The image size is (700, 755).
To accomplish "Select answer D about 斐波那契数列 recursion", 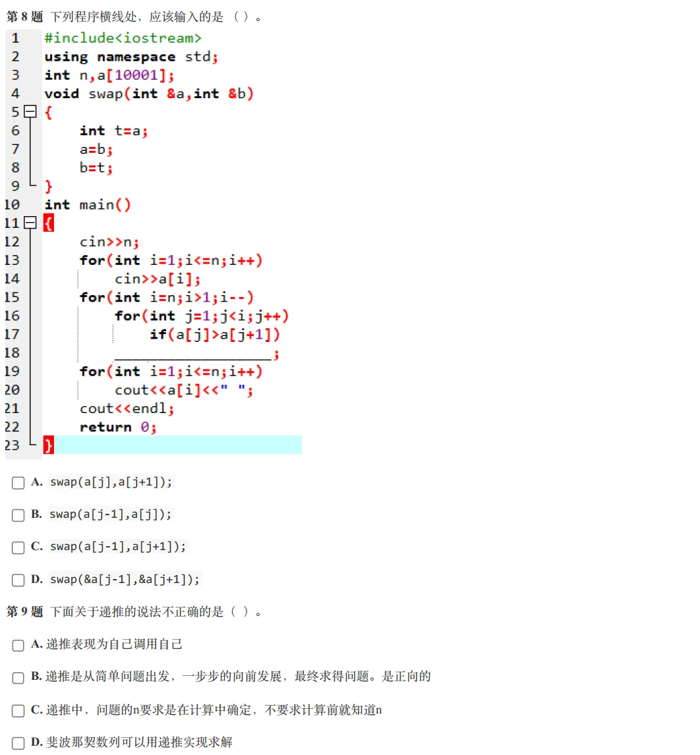I will pyautogui.click(x=18, y=743).
